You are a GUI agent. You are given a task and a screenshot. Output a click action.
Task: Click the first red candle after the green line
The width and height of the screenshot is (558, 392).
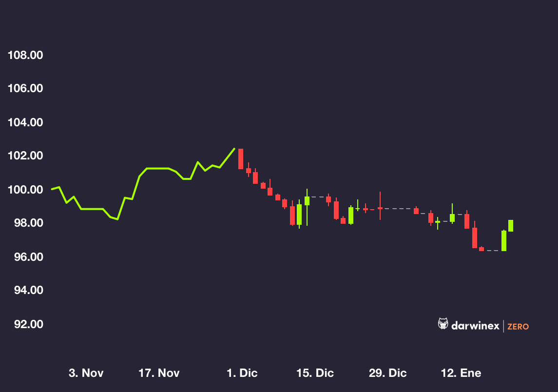point(241,159)
